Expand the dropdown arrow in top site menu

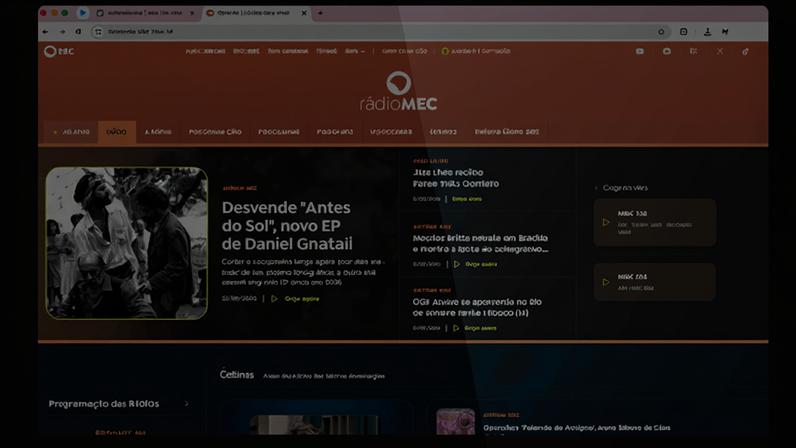point(362,51)
